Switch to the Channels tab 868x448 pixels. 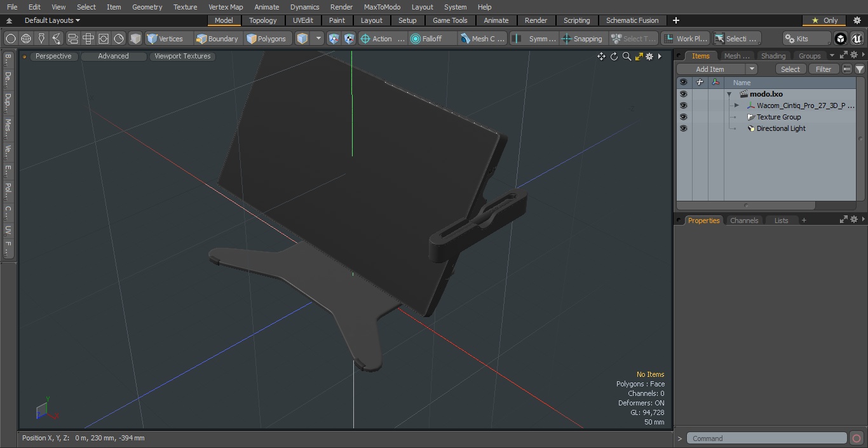click(x=744, y=221)
